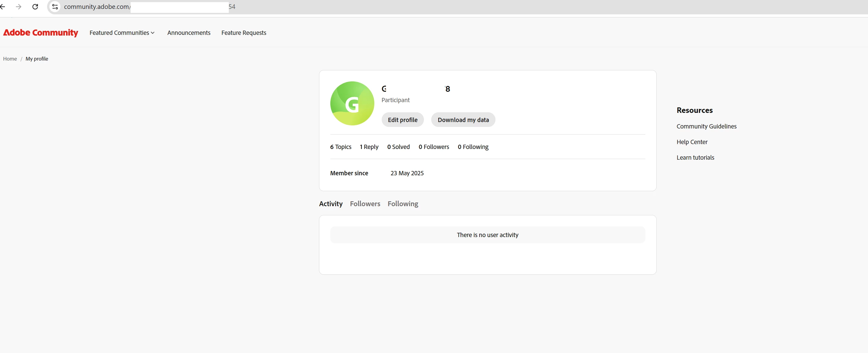Screen dimensions: 868x353
Task: Click the Edit profile button
Action: pos(402,120)
